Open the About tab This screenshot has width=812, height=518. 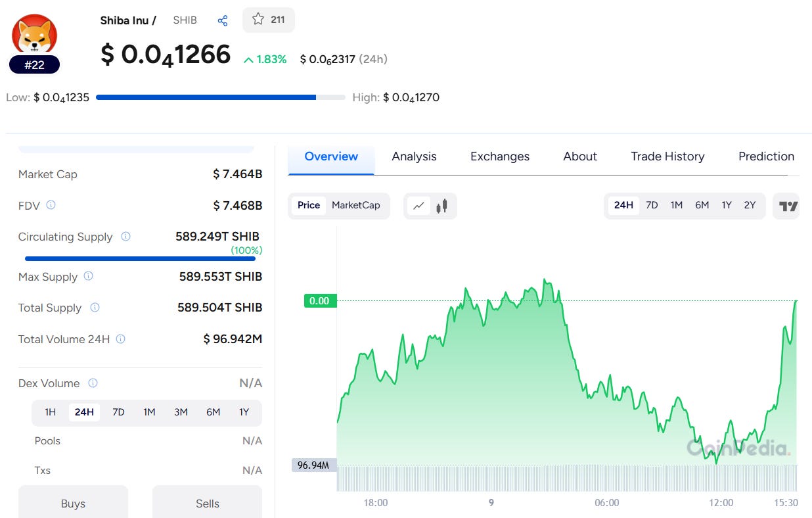(580, 156)
